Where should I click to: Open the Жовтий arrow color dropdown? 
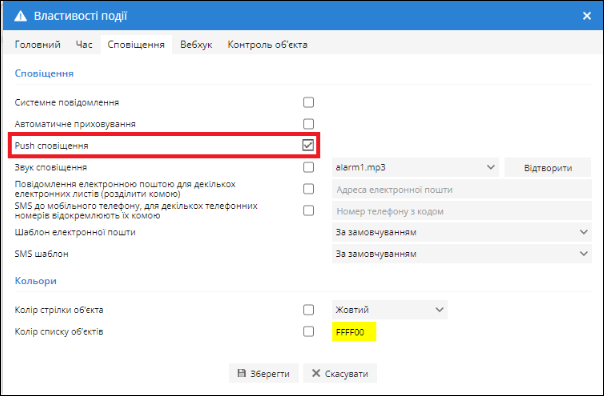tap(390, 310)
